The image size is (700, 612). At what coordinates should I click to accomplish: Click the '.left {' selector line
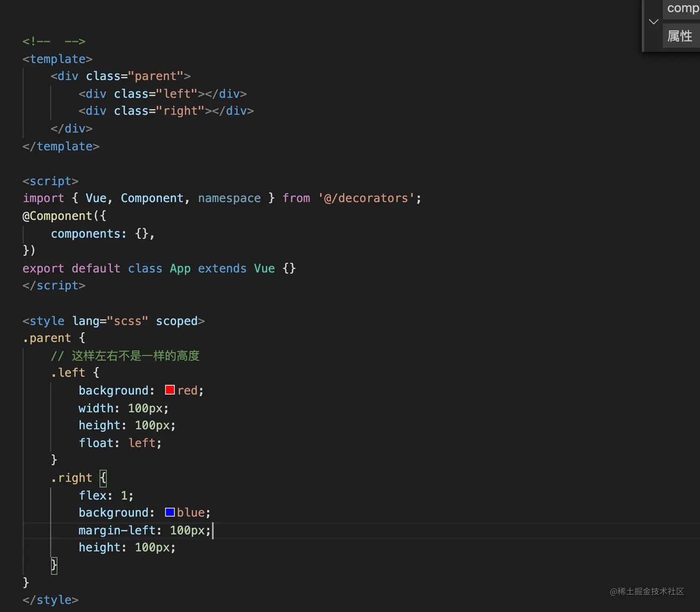75,372
